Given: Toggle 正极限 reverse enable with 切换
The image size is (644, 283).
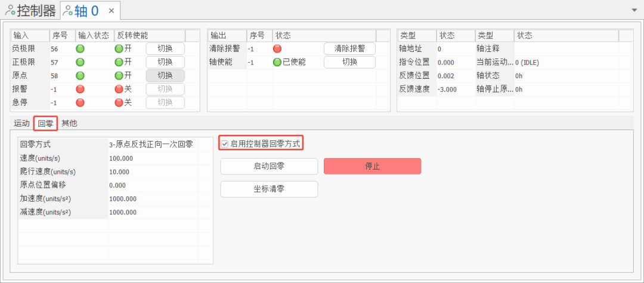Looking at the screenshot, I should point(165,62).
